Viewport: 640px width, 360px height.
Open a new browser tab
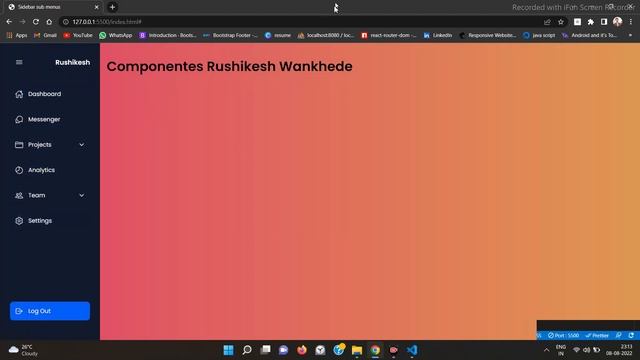click(112, 7)
